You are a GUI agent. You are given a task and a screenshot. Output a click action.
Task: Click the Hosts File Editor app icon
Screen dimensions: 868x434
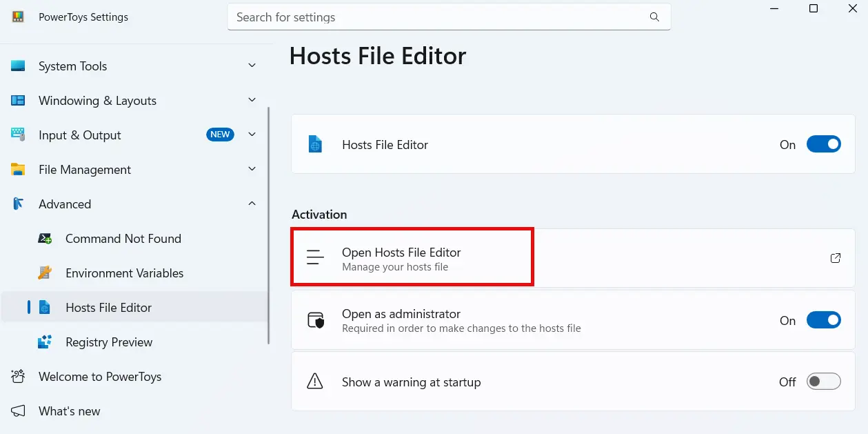(x=316, y=144)
